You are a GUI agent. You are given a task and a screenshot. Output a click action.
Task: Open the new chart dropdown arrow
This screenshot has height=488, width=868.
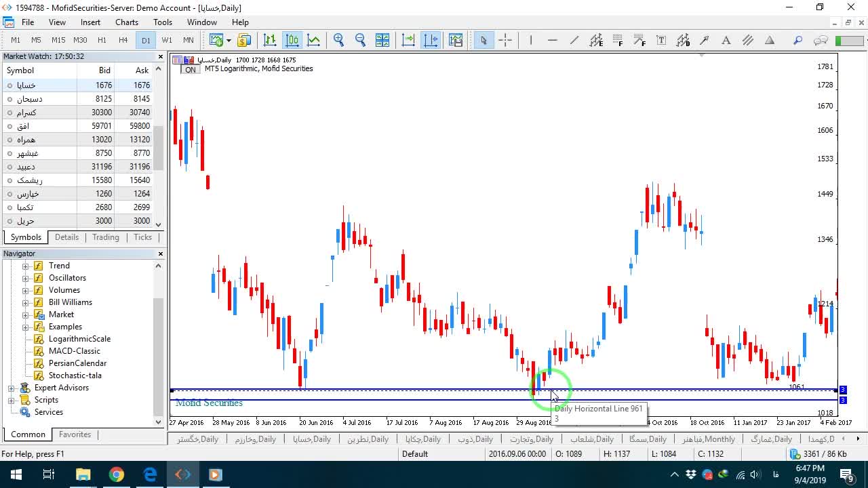pos(228,40)
